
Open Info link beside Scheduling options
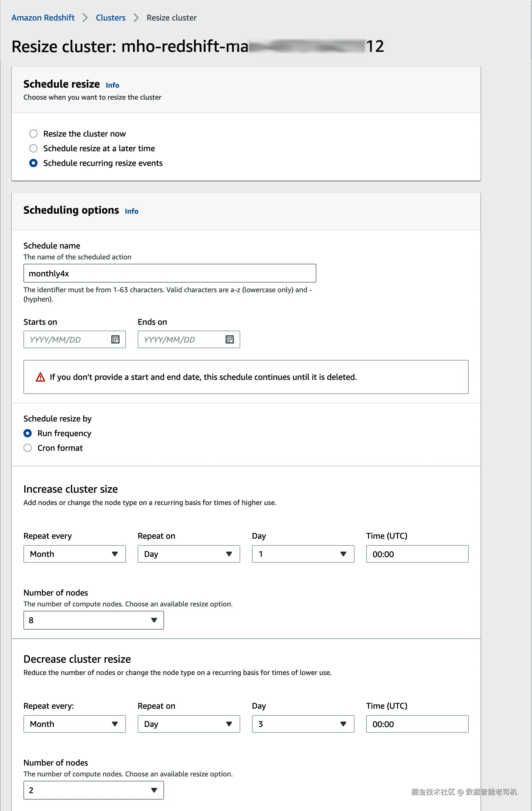(x=132, y=211)
